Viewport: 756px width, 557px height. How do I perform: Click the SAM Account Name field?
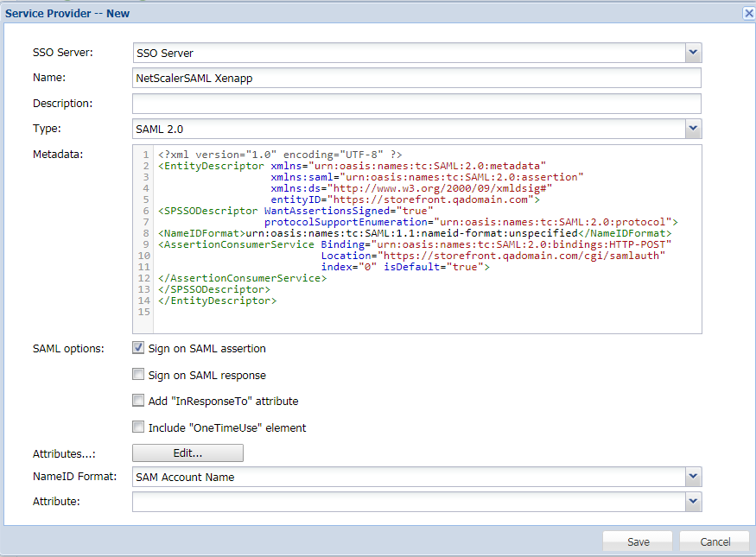click(x=406, y=477)
